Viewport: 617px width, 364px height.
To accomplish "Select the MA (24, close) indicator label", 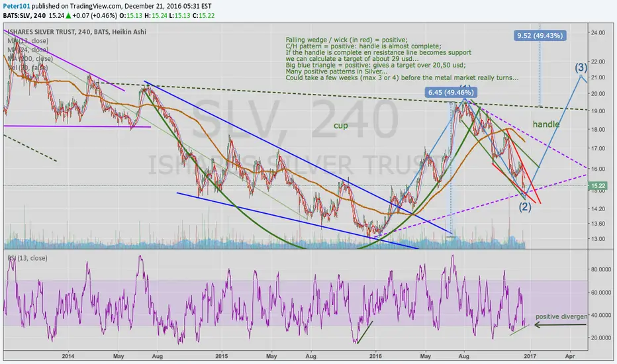I will tap(28, 50).
